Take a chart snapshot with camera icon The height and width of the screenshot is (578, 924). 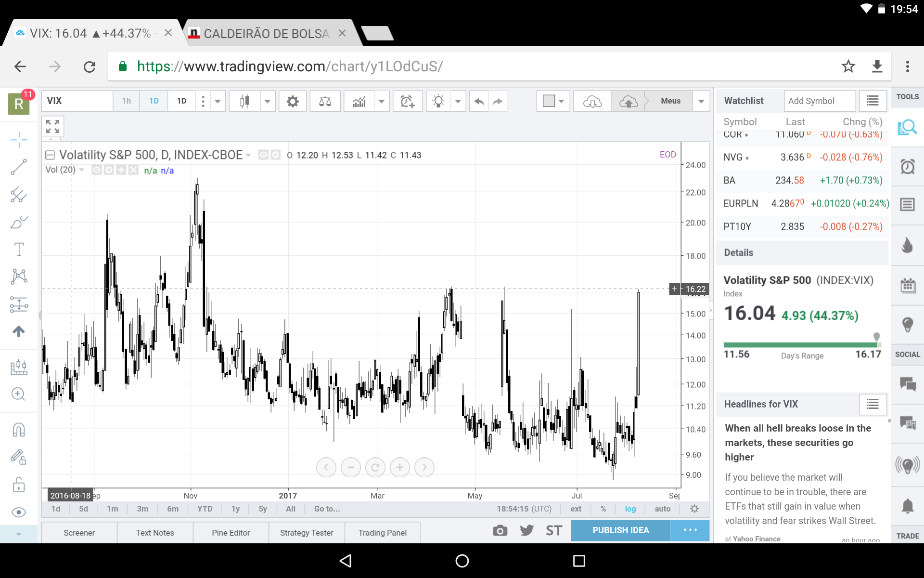(x=500, y=530)
